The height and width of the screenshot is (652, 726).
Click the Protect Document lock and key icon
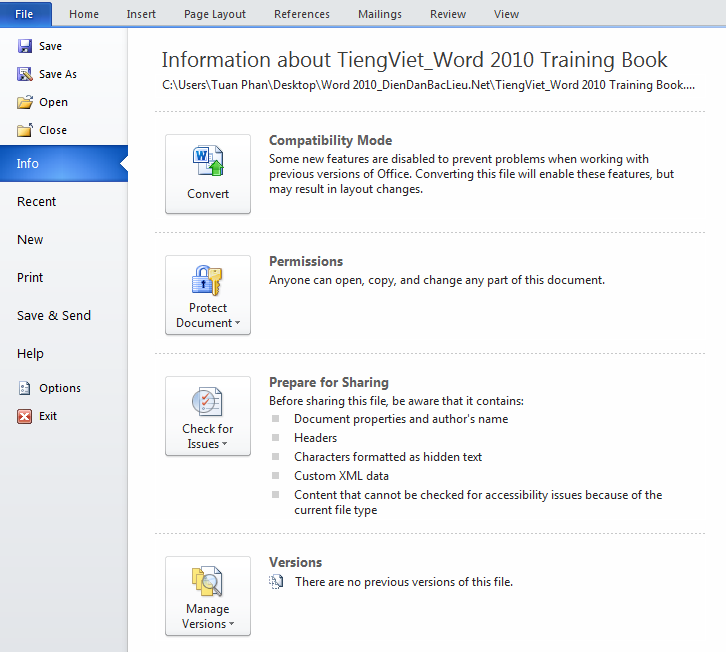[207, 281]
